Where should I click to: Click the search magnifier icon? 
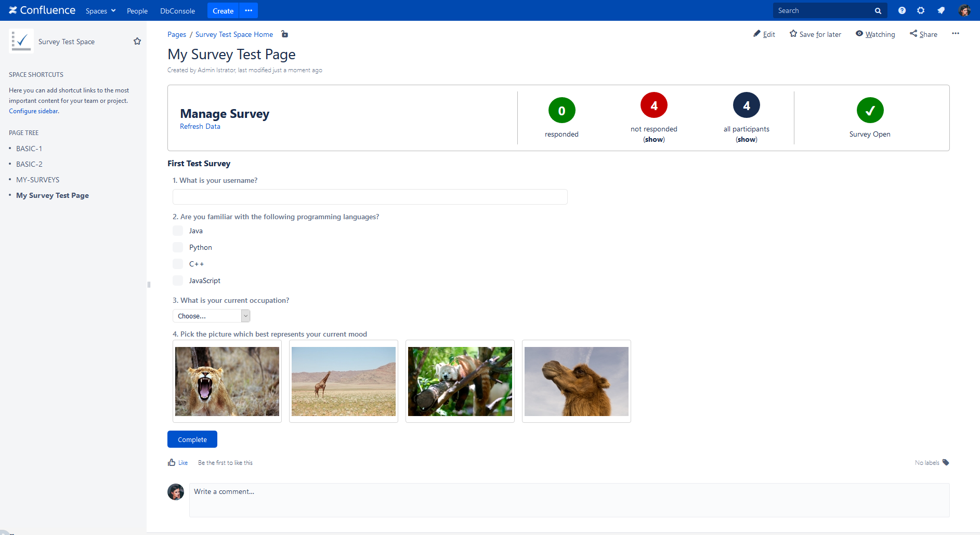coord(878,11)
